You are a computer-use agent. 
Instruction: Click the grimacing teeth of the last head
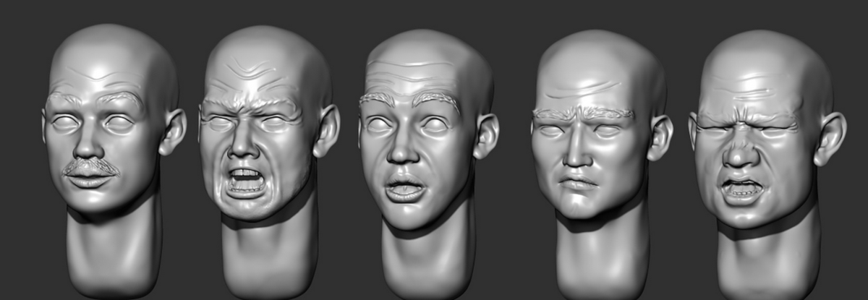coord(741,190)
